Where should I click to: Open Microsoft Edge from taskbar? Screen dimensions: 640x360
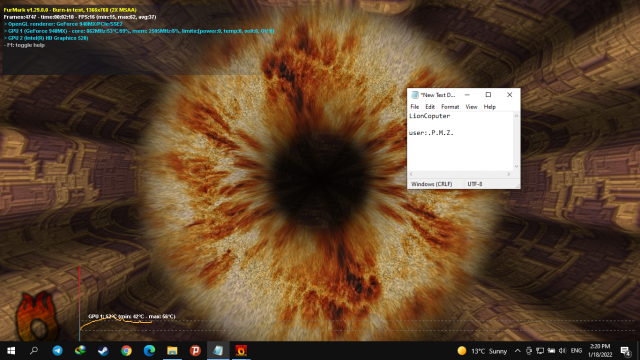tap(149, 351)
